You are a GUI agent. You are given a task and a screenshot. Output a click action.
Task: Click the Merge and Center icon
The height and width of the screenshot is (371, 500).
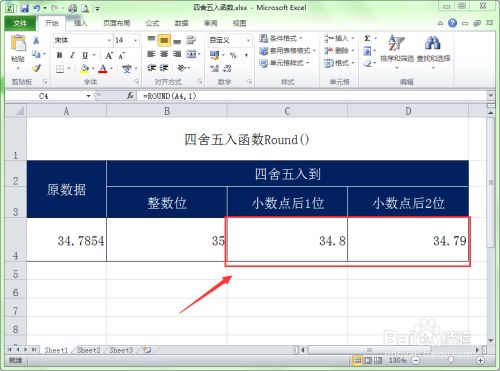(x=191, y=54)
